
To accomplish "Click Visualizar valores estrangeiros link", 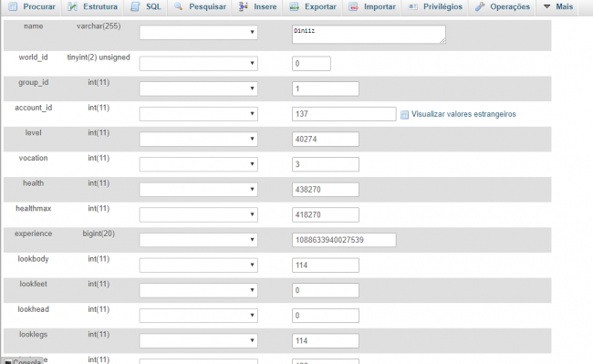I will [x=463, y=114].
